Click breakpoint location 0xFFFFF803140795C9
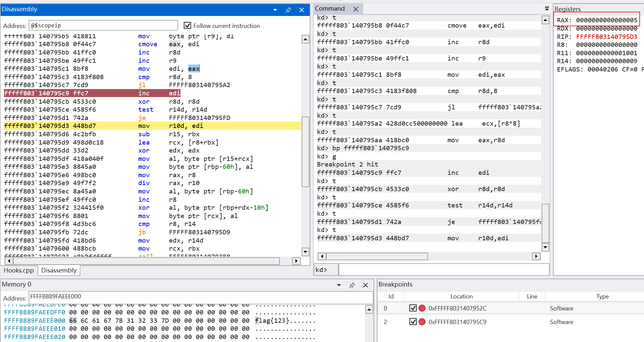 pyautogui.click(x=457, y=322)
